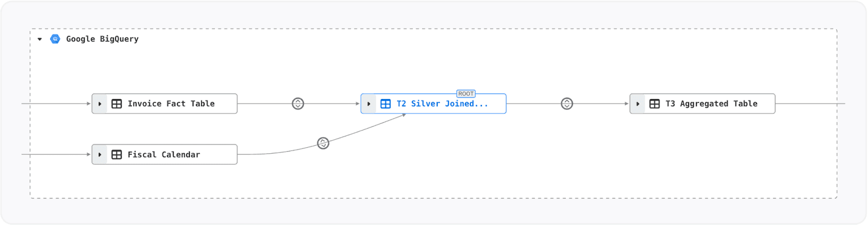
Task: Click the Google BigQuery hexagon logo icon
Action: coord(55,39)
